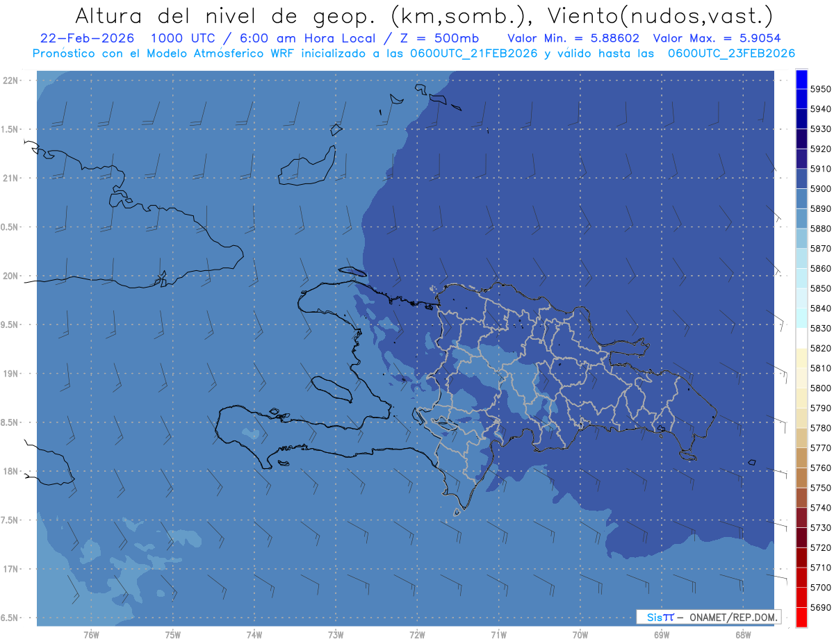The width and height of the screenshot is (834, 644).
Task: Click the '5890' colorbar label
Action: [x=820, y=208]
